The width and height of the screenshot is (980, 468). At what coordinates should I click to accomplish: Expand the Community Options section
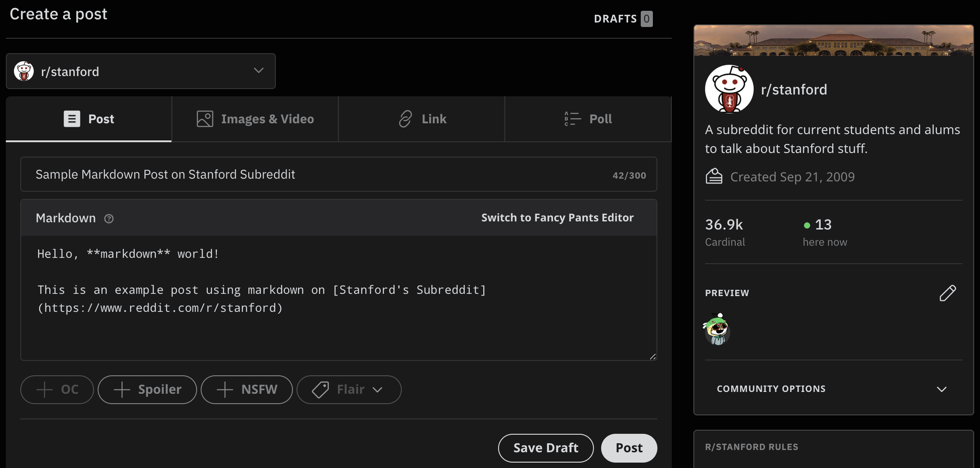point(942,389)
